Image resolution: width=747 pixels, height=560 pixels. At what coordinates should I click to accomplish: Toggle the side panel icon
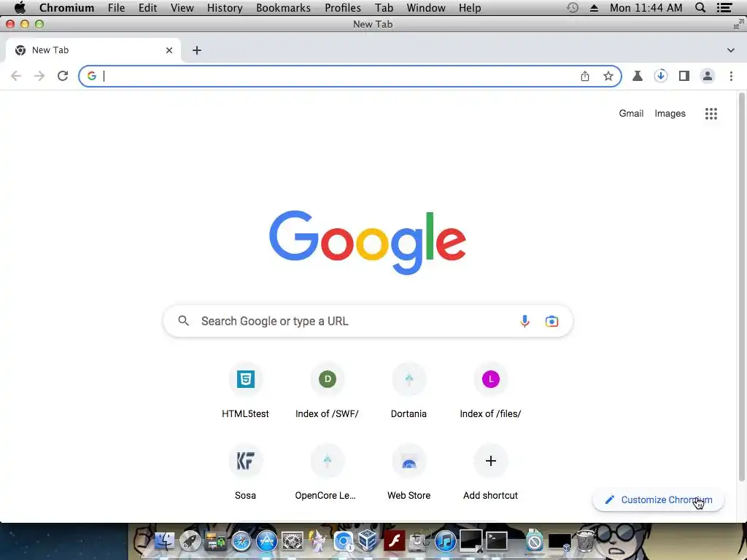[x=684, y=76]
